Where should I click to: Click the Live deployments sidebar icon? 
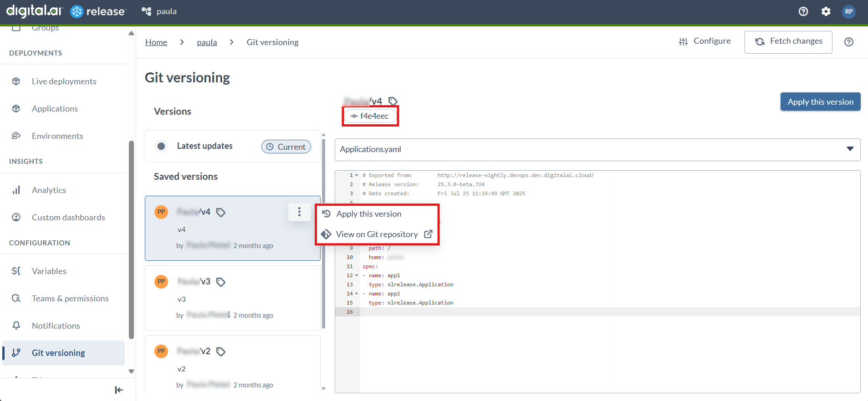pos(16,81)
